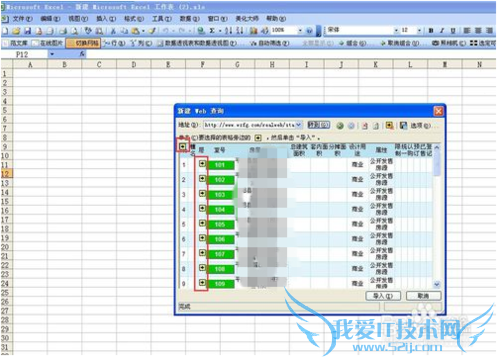Open the 插入 (Insert) menu
This screenshot has width=500, height=362.
106,19
